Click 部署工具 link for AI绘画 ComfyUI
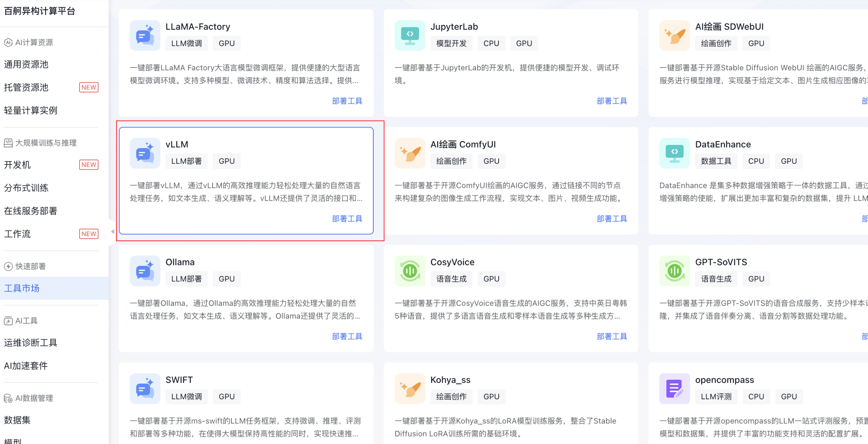Screen dimensions: 868x444 [x=612, y=219]
